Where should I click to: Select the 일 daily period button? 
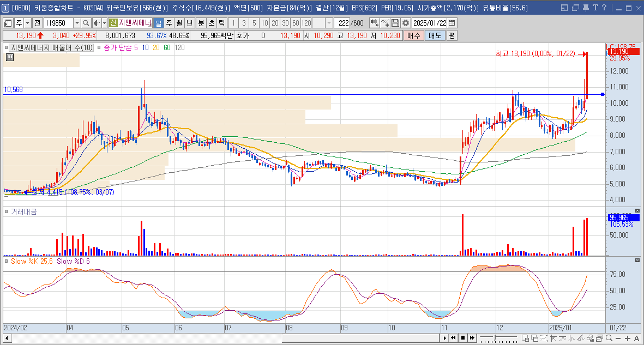point(158,23)
